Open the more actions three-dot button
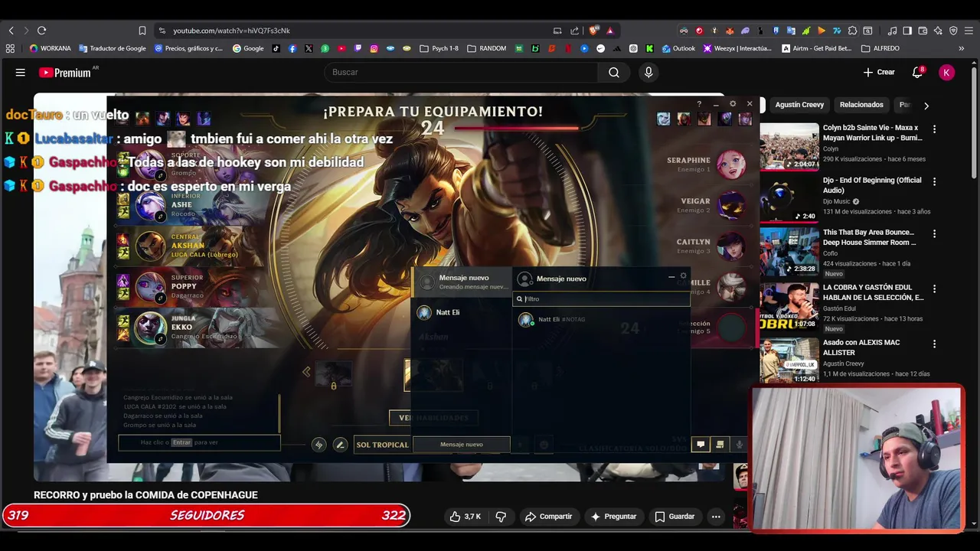980x551 pixels. pos(716,517)
